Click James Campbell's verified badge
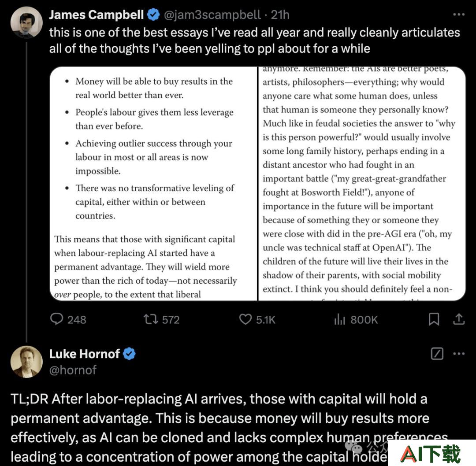 [x=153, y=15]
